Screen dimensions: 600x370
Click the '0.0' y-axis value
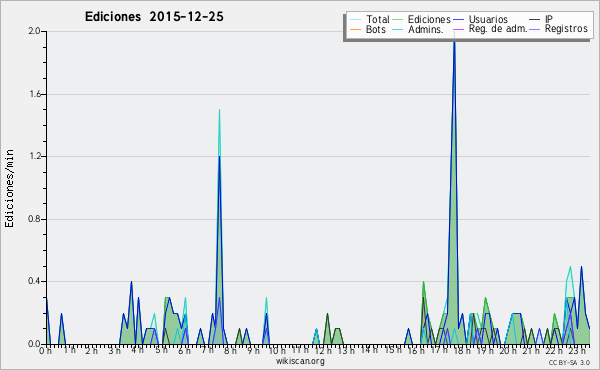(x=34, y=344)
